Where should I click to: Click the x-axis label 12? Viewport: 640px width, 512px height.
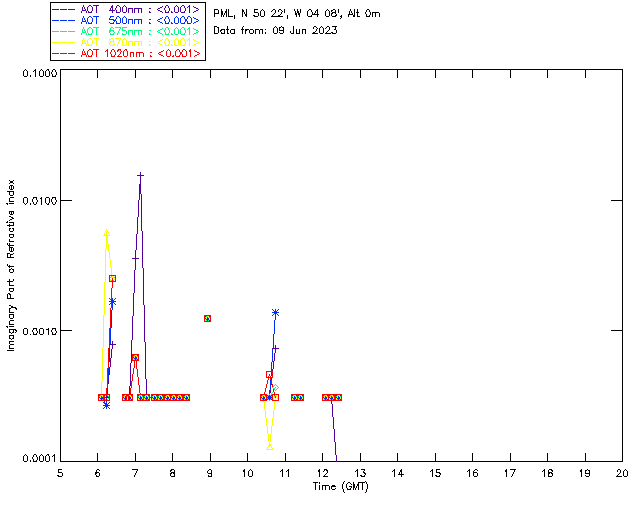(323, 473)
